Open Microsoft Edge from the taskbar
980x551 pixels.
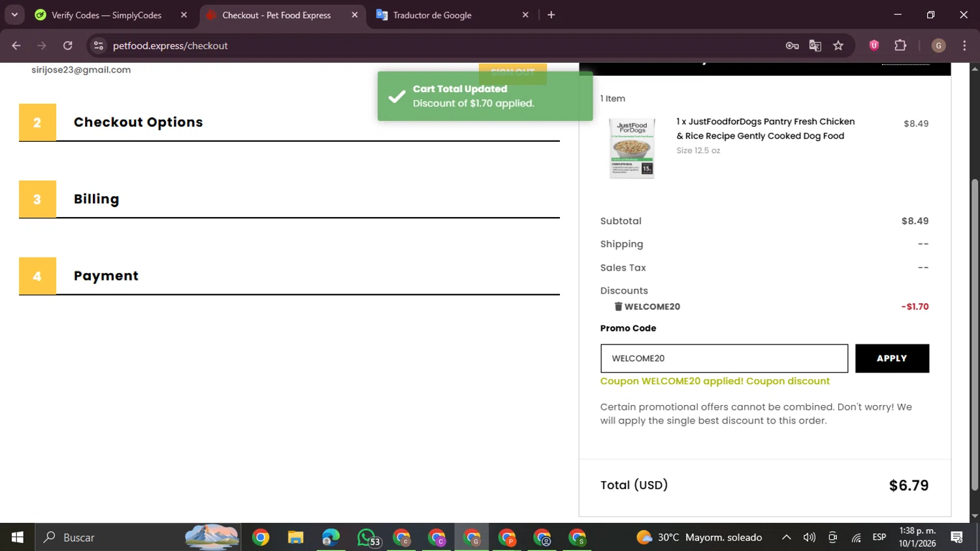click(331, 537)
